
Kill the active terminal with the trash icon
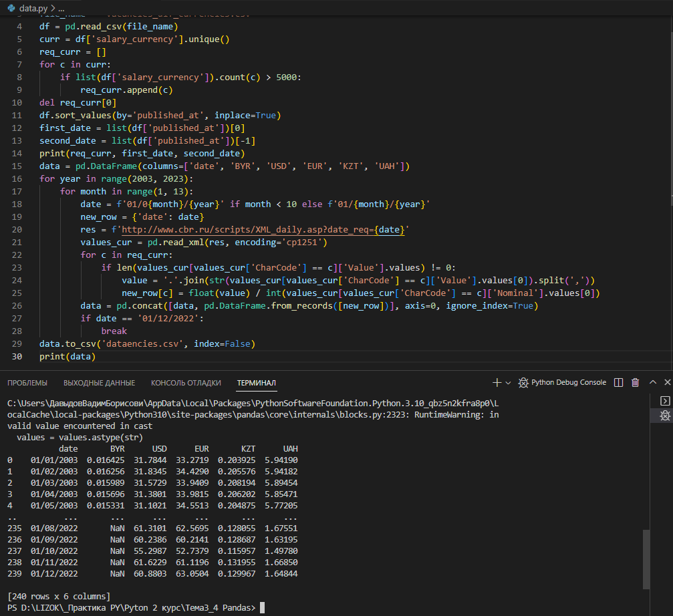click(x=634, y=382)
